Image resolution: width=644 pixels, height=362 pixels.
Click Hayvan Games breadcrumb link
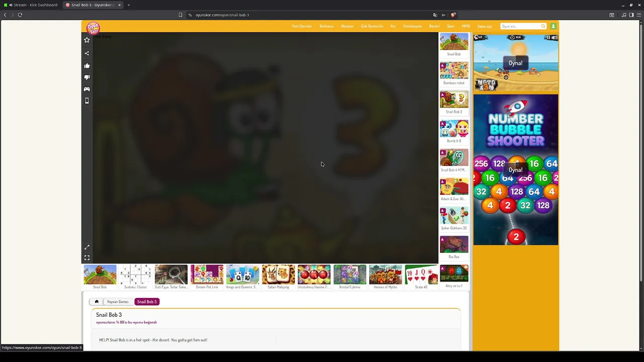118,302
